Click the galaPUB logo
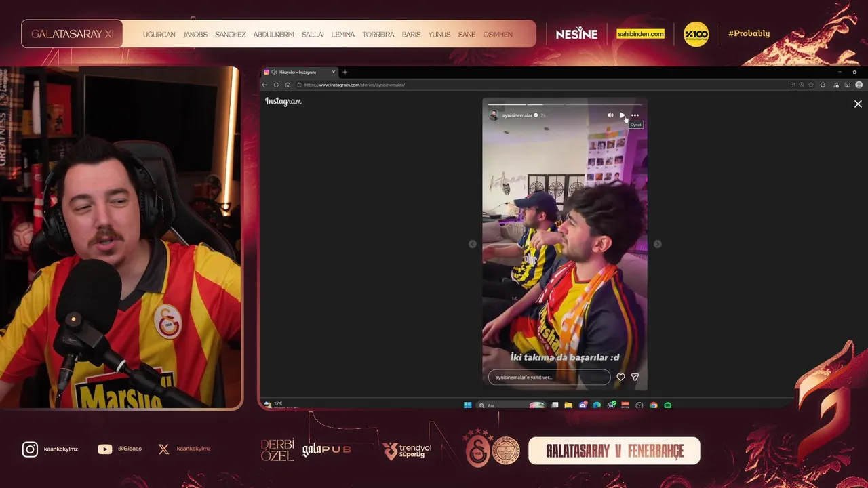Image resolution: width=868 pixels, height=488 pixels. (327, 449)
